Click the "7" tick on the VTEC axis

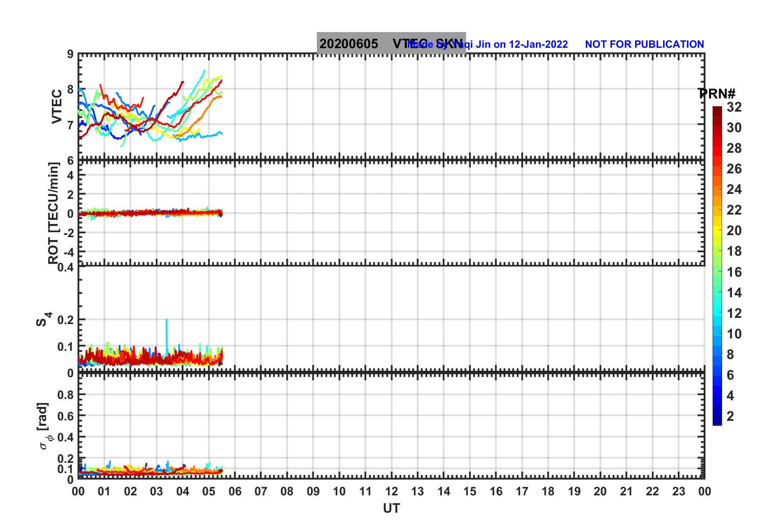[70, 125]
